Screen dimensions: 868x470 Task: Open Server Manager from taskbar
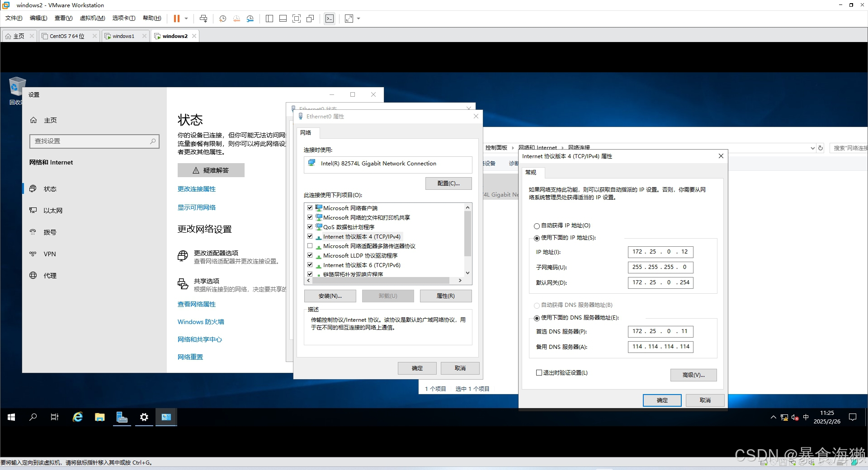coord(122,417)
